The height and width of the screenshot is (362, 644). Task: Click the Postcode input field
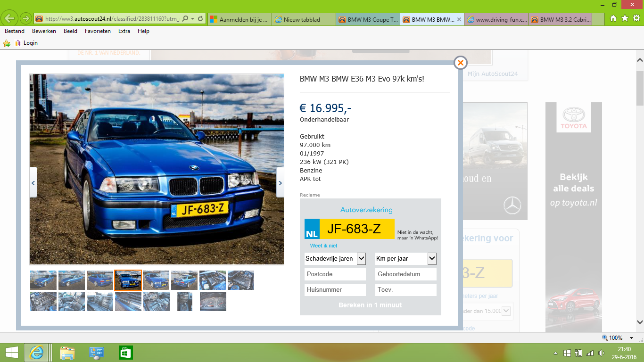pyautogui.click(x=335, y=274)
